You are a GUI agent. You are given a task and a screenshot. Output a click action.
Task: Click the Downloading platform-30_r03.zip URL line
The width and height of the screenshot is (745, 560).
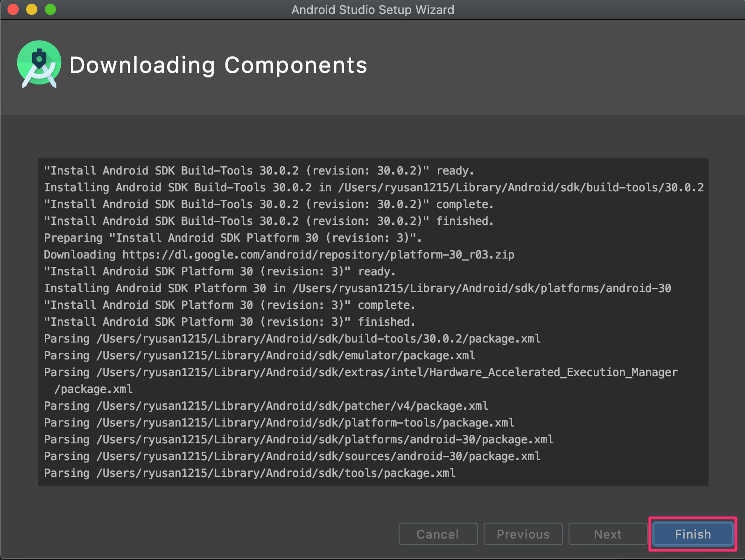pos(279,255)
